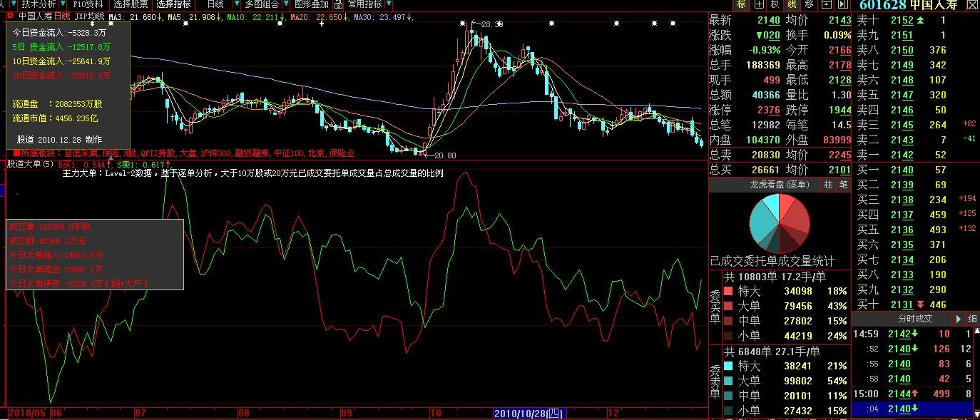Open the 多图组合 option

tap(262, 4)
